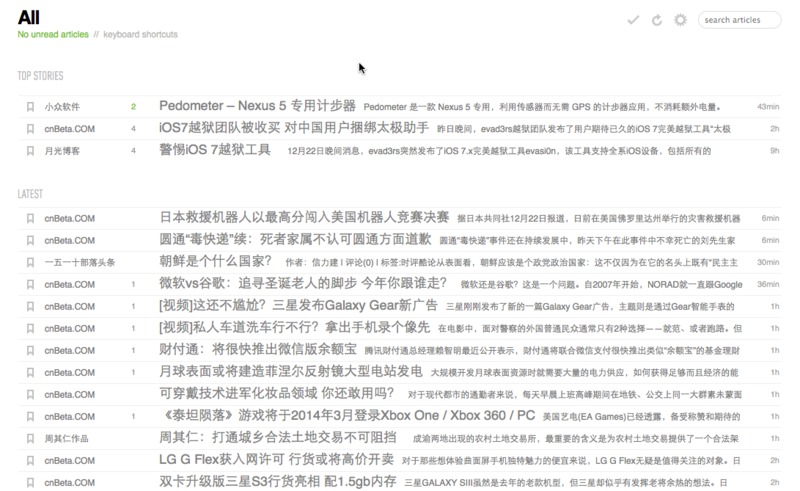The image size is (800, 491).
Task: Focus the search articles field
Action: [x=739, y=20]
